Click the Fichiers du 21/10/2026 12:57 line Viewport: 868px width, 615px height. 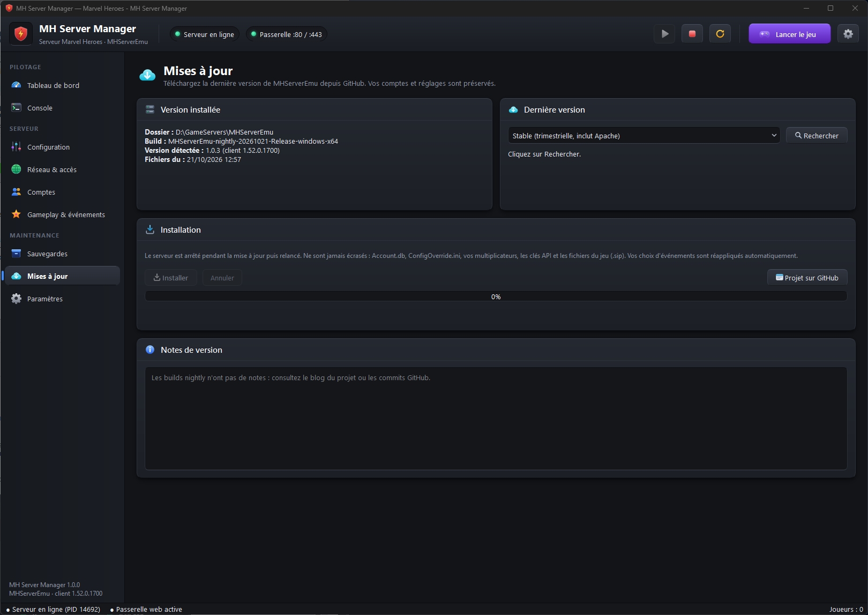point(193,159)
